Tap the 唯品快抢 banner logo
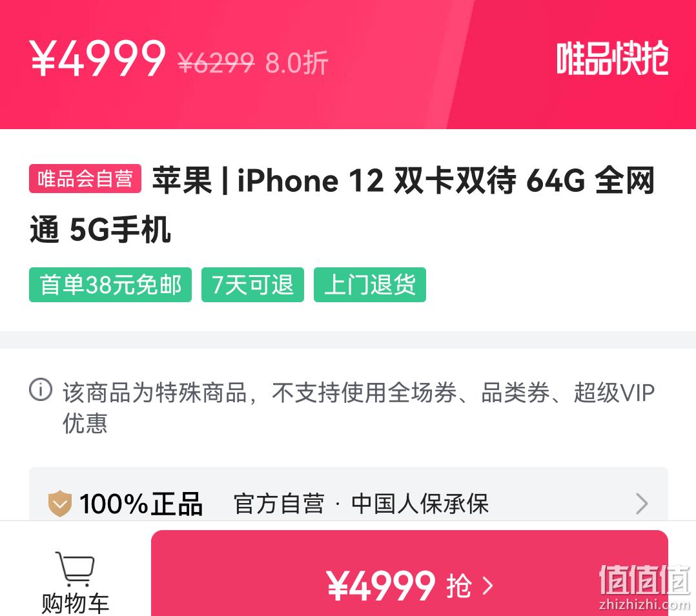Viewport: 696px width, 616px height. tap(612, 59)
